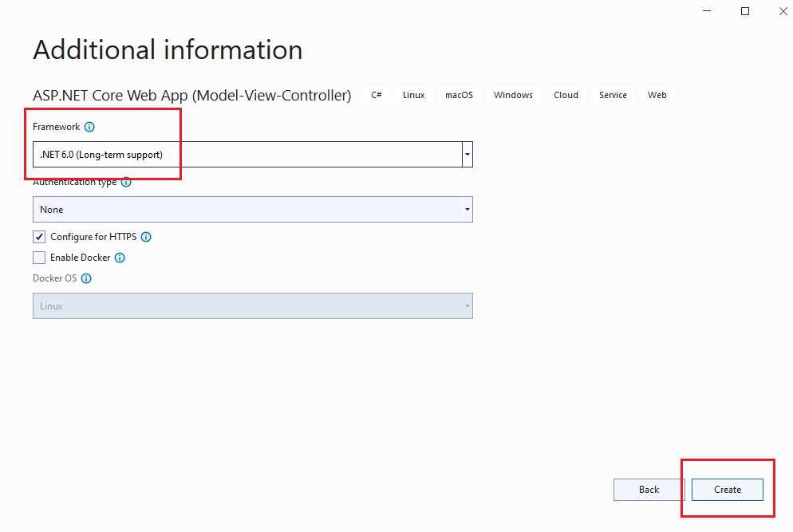This screenshot has width=793, height=532.
Task: Click the Authentication type info icon
Action: pyautogui.click(x=126, y=182)
